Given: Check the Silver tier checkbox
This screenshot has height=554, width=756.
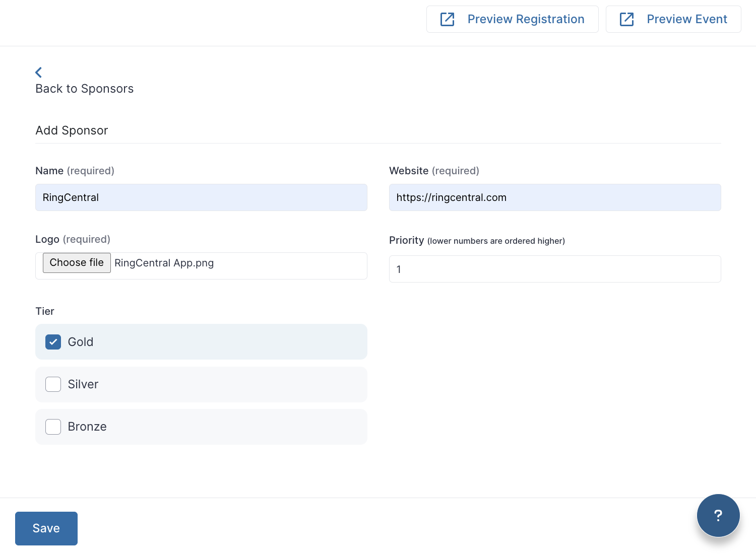Looking at the screenshot, I should (53, 384).
